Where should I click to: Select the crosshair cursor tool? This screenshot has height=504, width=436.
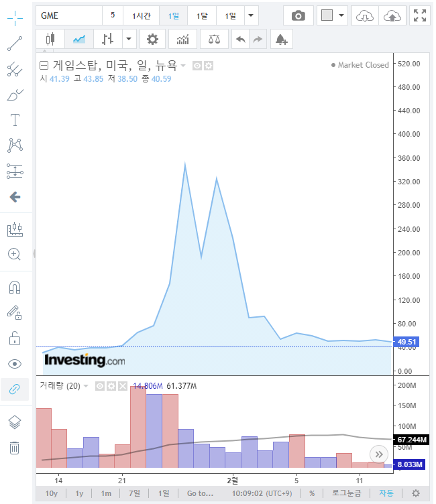click(15, 18)
